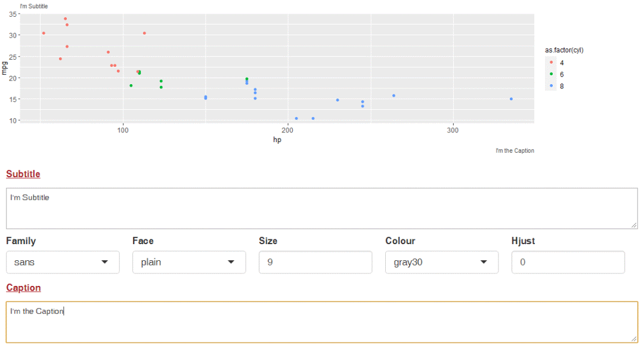
Task: Open the Subtitle section link
Action: (23, 174)
